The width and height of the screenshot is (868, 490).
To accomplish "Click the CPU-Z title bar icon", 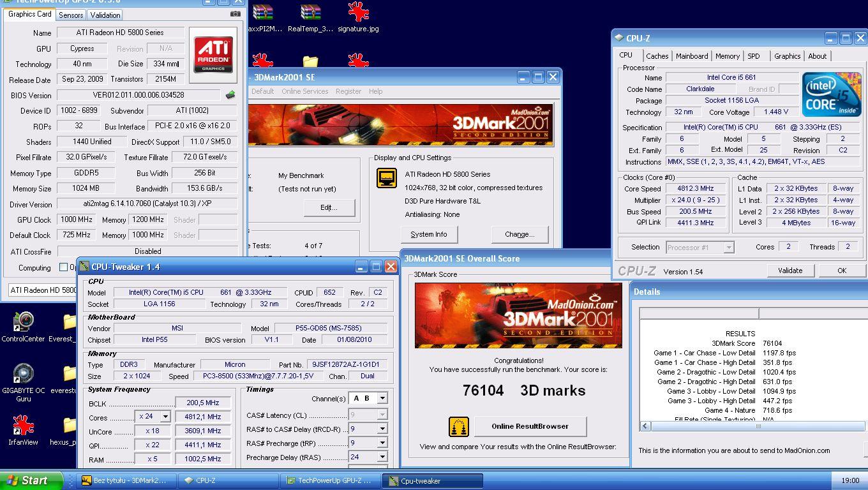I will point(619,38).
